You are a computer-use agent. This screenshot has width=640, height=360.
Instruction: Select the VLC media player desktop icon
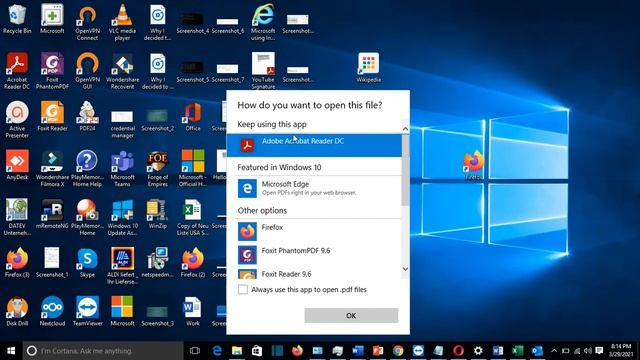pyautogui.click(x=122, y=23)
